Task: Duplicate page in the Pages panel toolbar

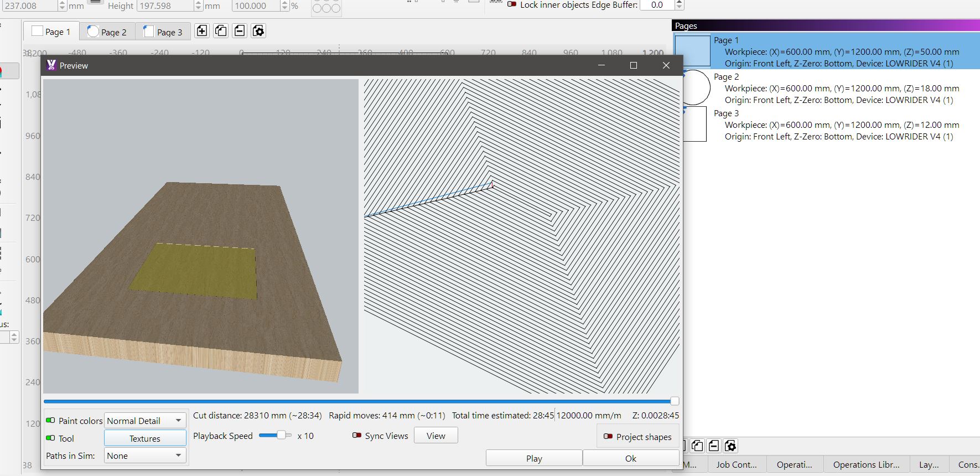Action: point(698,446)
